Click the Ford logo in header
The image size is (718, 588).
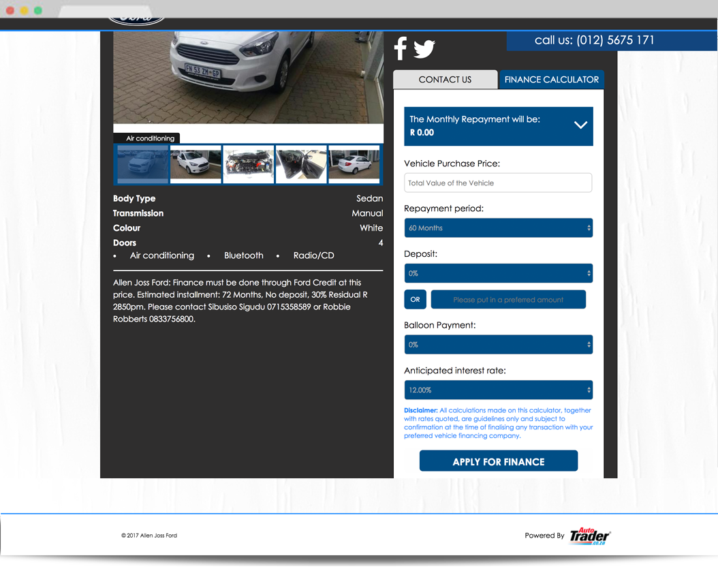tap(136, 20)
